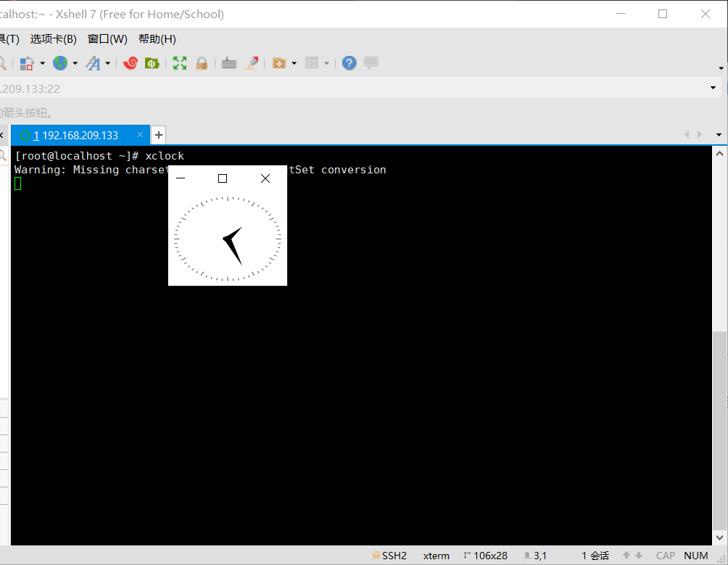Minimize the xclock window
This screenshot has width=728, height=565.
(181, 178)
